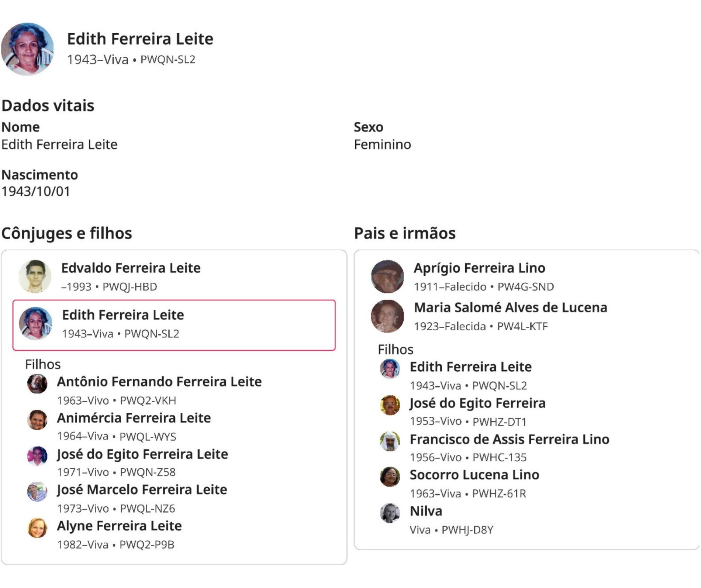This screenshot has height=588, width=701.
Task: Open Socorro Lucena Lino's profile
Action: [x=474, y=475]
